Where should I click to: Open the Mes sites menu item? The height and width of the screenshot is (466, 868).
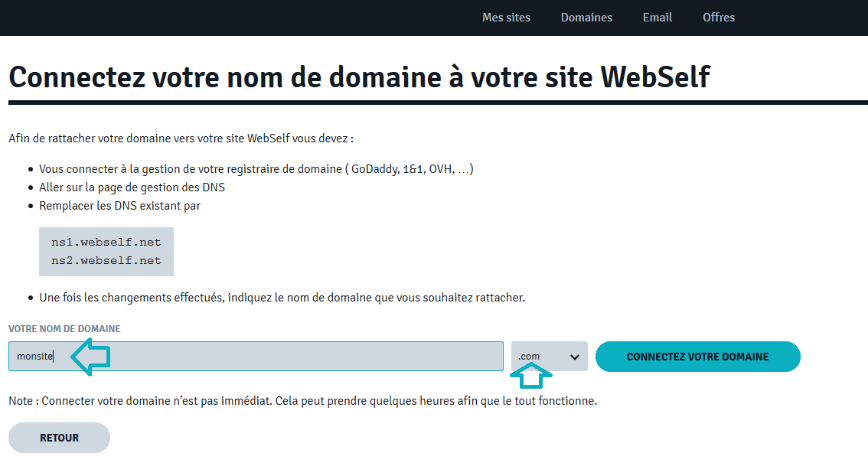(506, 18)
